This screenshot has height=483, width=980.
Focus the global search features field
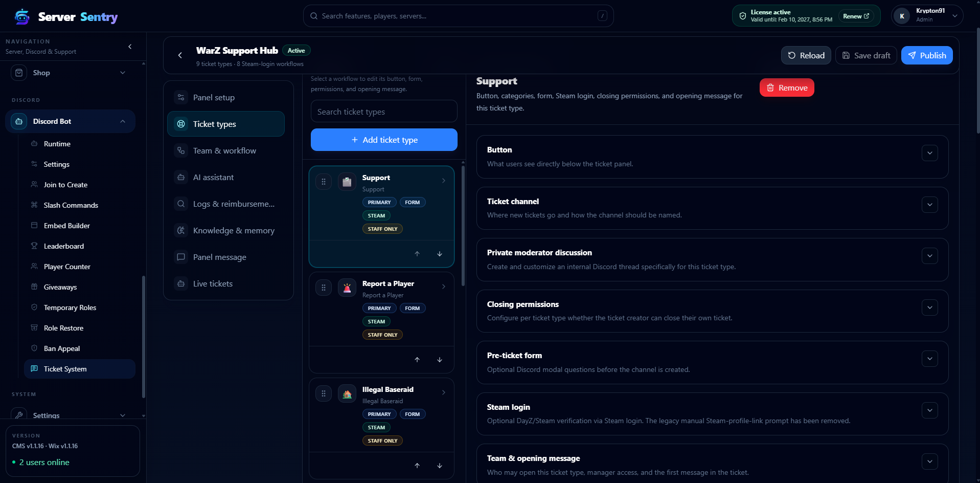coord(459,16)
